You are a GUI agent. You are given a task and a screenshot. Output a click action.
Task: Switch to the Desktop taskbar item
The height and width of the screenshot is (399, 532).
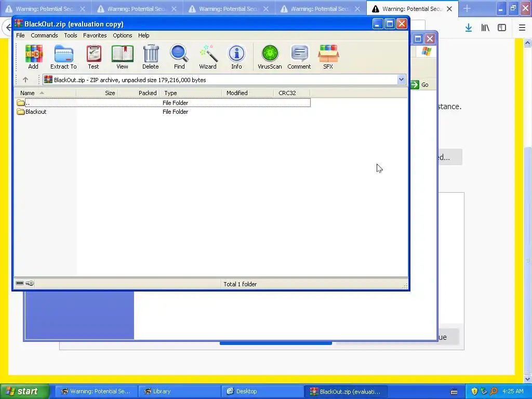[x=262, y=391]
